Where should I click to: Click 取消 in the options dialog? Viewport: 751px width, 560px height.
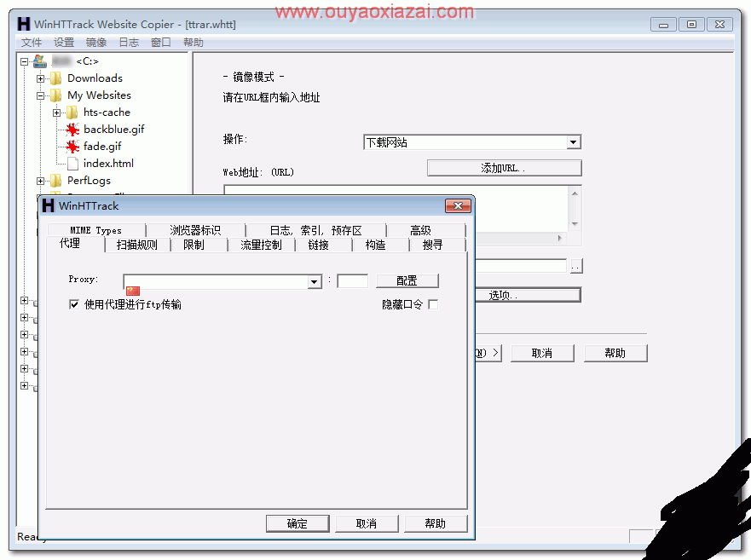(x=367, y=523)
